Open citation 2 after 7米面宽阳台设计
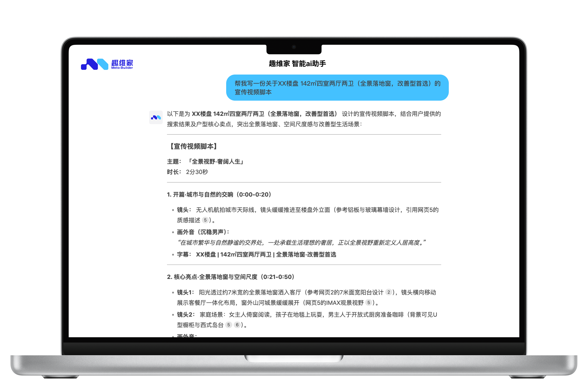This screenshot has width=588, height=382. tap(388, 292)
